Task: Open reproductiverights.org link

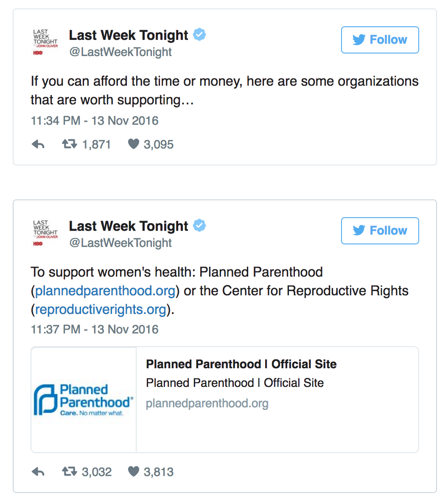Action: 101,310
